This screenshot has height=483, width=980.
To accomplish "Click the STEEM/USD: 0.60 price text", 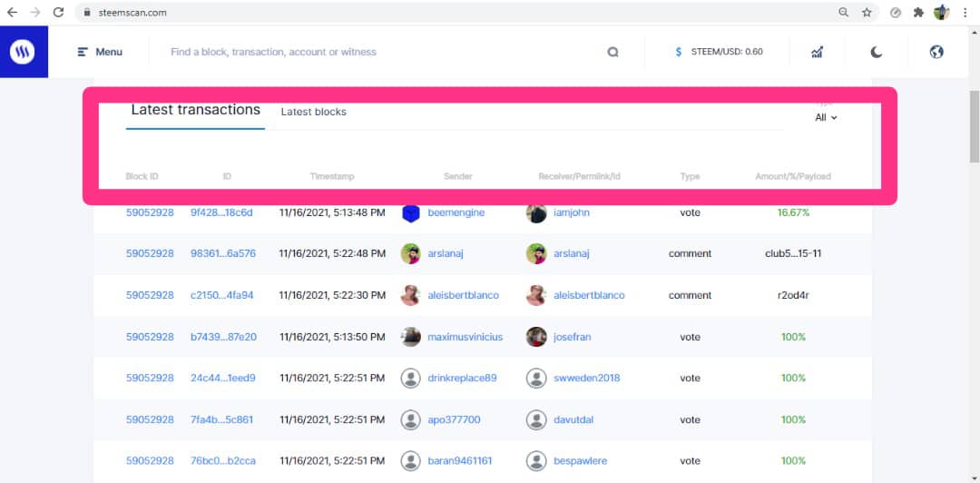I will (x=727, y=52).
